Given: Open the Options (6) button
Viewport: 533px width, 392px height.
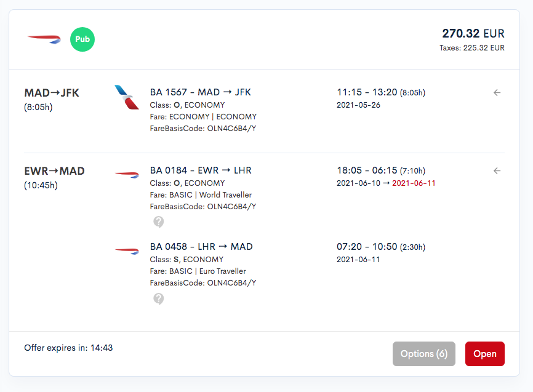Looking at the screenshot, I should [x=424, y=354].
